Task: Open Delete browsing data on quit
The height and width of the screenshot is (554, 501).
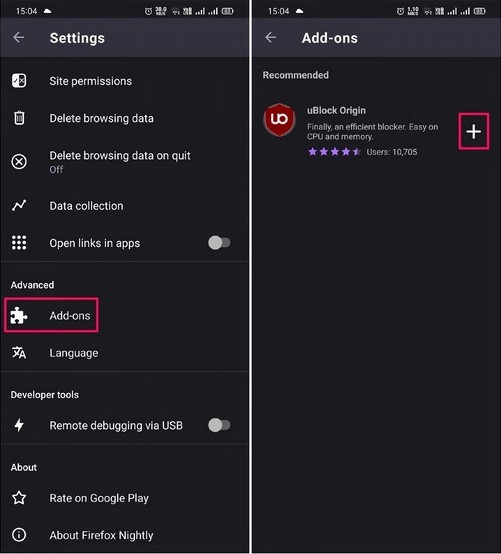Action: coord(124,162)
